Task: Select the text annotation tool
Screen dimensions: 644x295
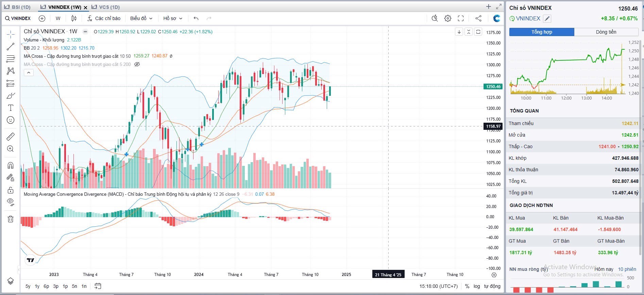Action: click(11, 108)
